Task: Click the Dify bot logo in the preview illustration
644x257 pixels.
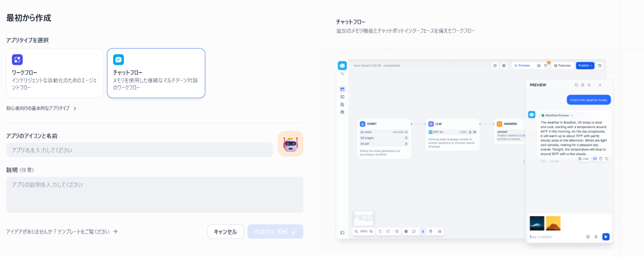Action: point(342,65)
